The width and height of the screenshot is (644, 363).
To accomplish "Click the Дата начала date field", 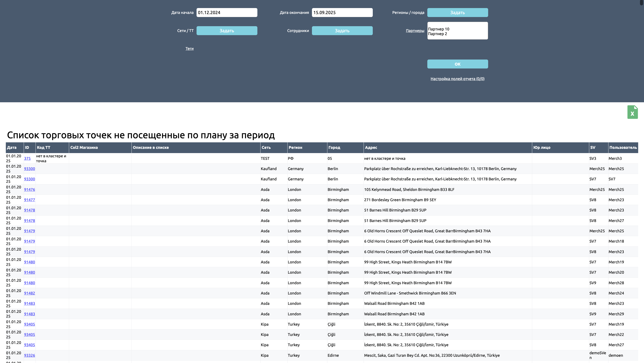I will click(227, 13).
